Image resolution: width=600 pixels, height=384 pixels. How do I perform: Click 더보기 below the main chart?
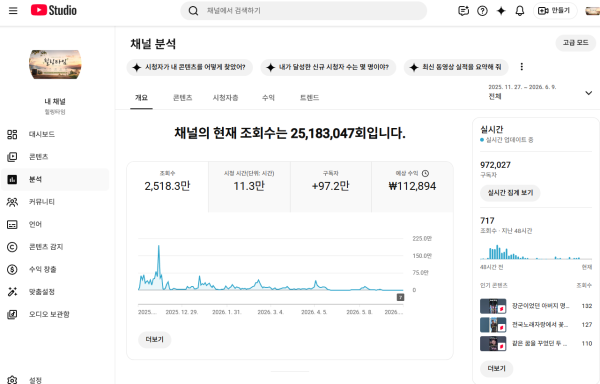tap(155, 340)
